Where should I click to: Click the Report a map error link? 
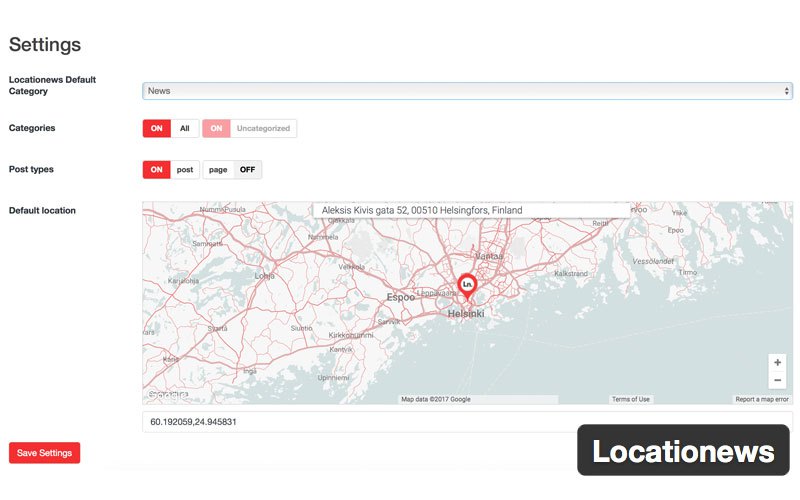pos(762,399)
